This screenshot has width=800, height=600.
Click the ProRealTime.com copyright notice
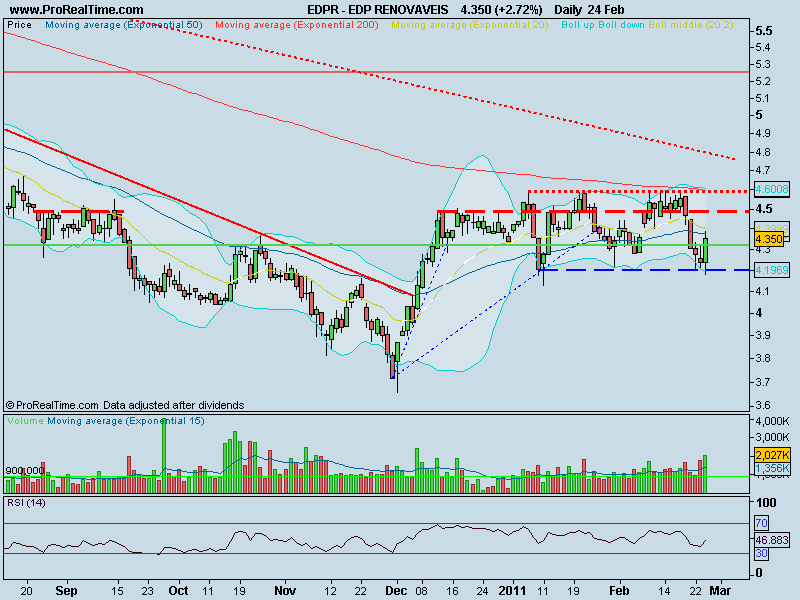pyautogui.click(x=125, y=405)
